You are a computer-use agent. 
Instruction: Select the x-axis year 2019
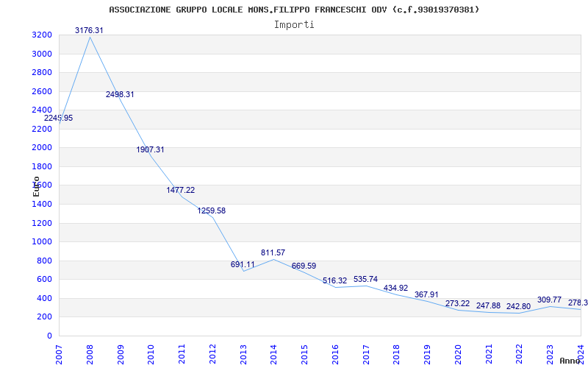point(428,354)
